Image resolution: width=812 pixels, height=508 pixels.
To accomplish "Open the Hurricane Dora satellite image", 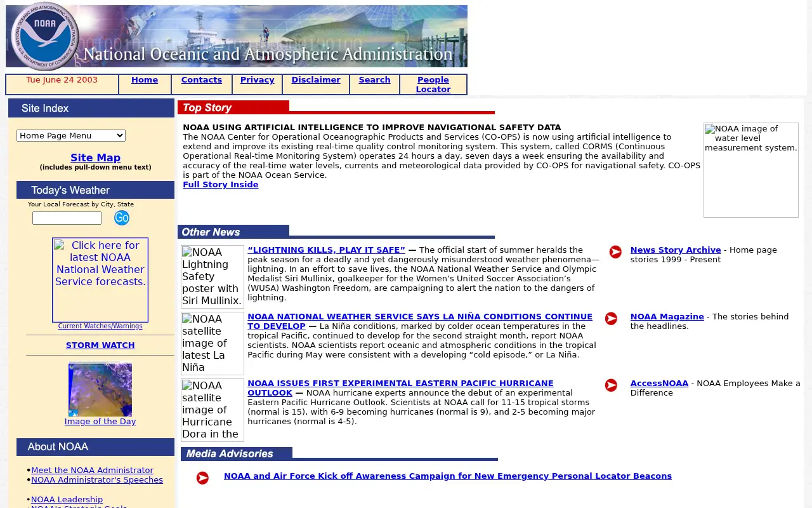I will coord(213,410).
